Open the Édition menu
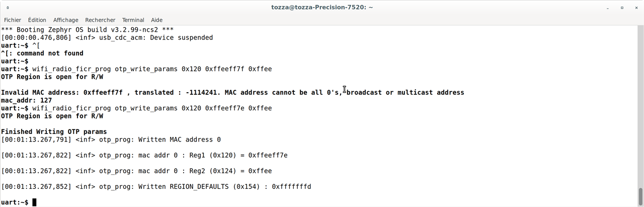This screenshot has height=207, width=644. point(37,20)
